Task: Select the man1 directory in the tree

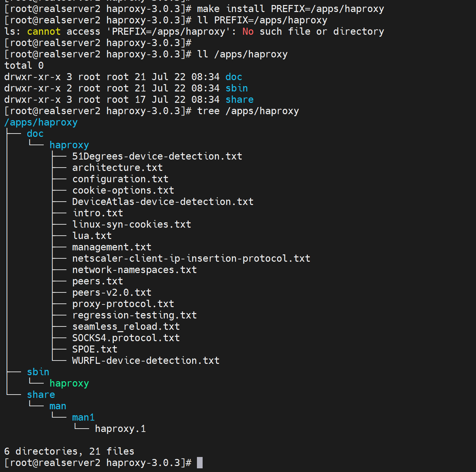Action: coord(83,417)
